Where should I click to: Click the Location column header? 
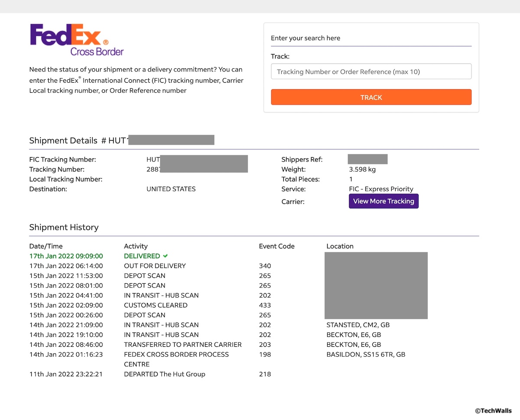click(x=340, y=246)
